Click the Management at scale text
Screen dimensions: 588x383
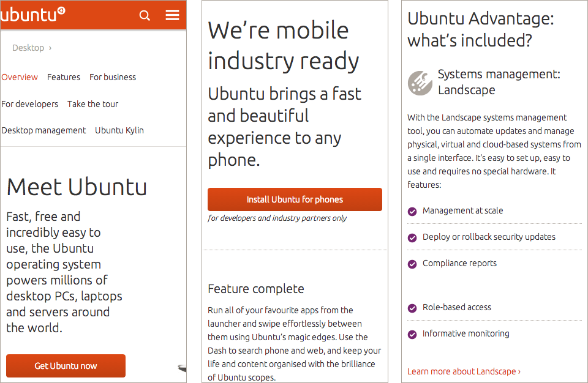(463, 210)
